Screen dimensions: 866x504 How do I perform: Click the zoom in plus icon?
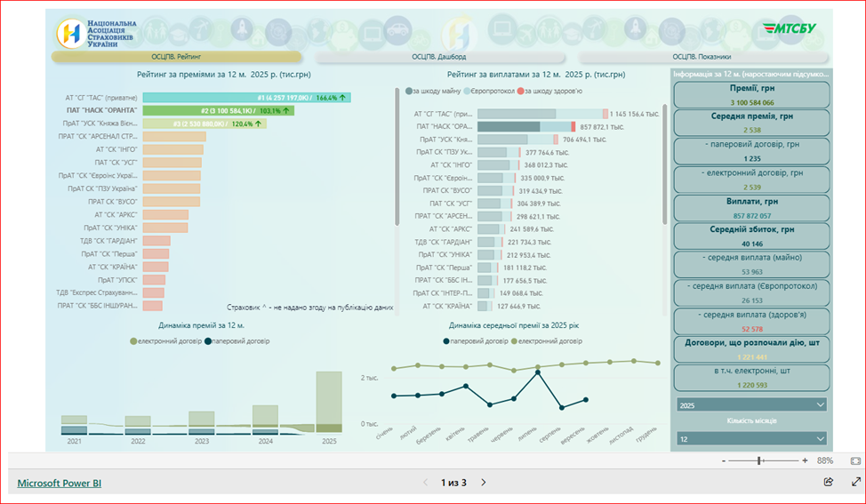click(x=805, y=461)
